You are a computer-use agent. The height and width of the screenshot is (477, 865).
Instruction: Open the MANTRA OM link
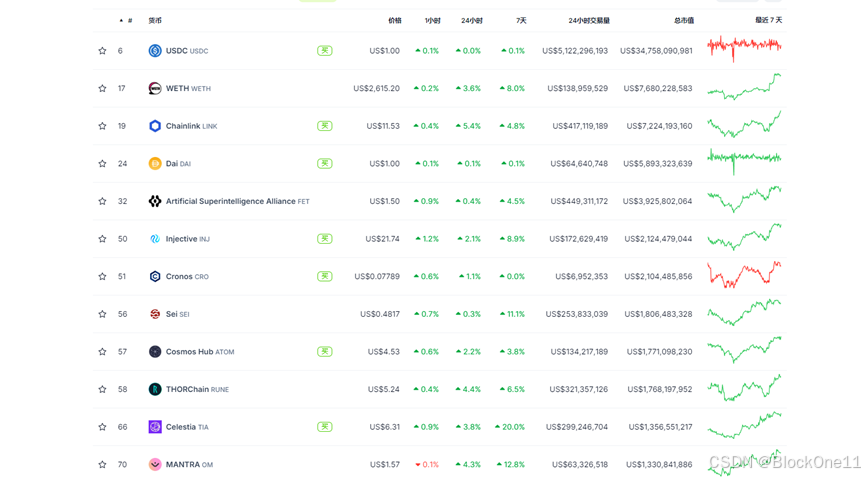(189, 464)
